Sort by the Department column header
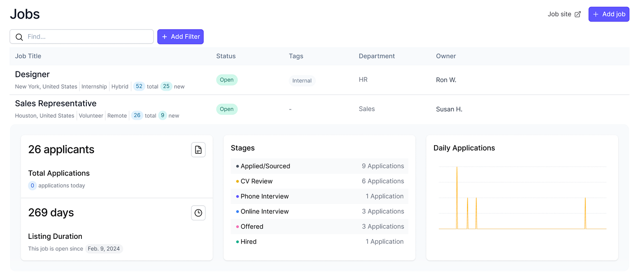Screen dimensions: 644x273 point(377,56)
